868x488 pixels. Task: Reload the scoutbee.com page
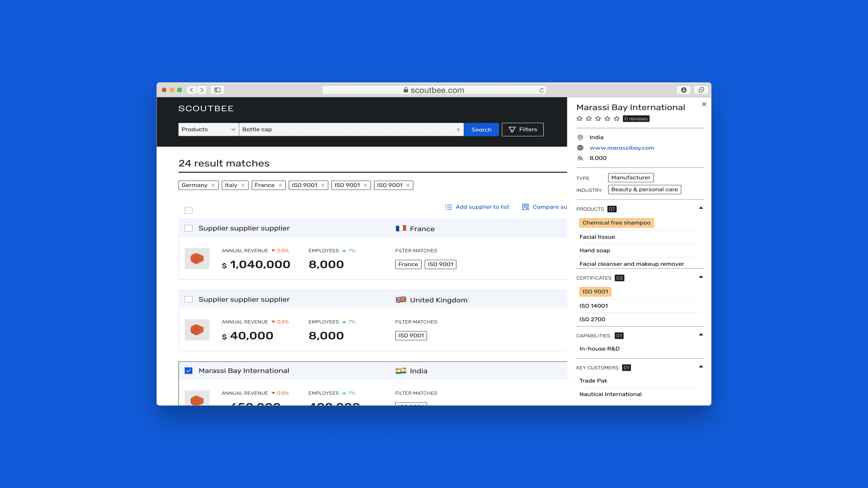click(x=542, y=90)
